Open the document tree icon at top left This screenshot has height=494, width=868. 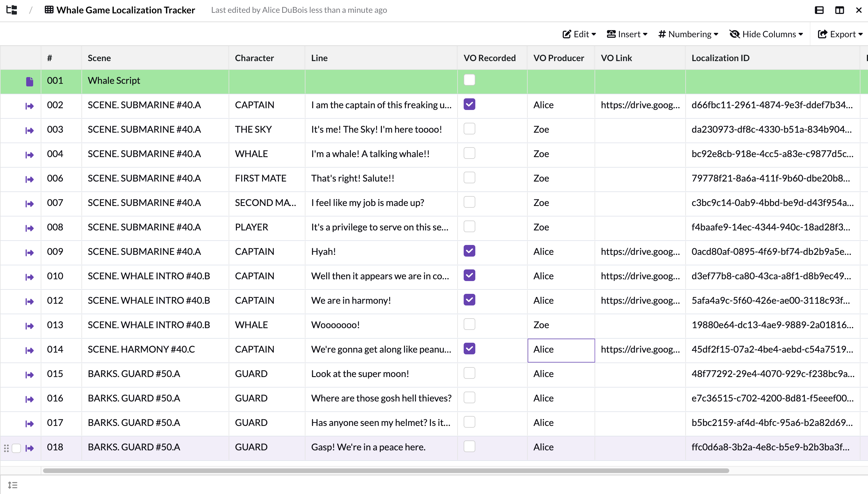12,10
